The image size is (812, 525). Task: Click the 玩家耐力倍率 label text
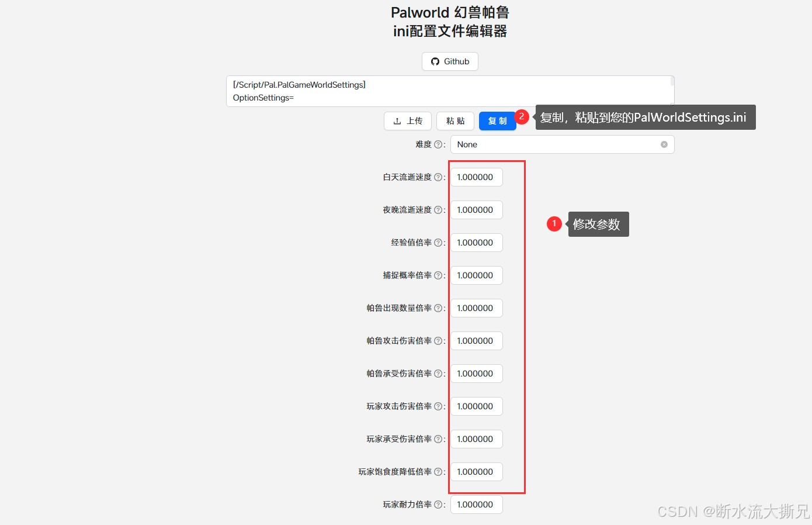(407, 505)
